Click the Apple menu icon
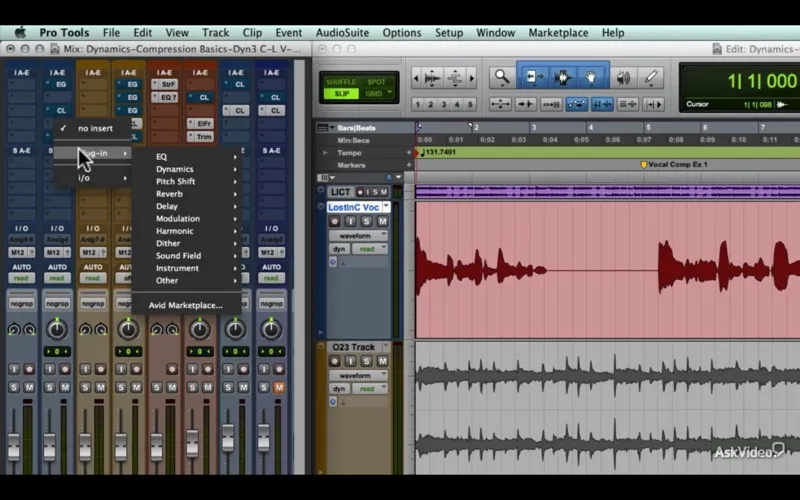800x500 pixels. point(20,33)
